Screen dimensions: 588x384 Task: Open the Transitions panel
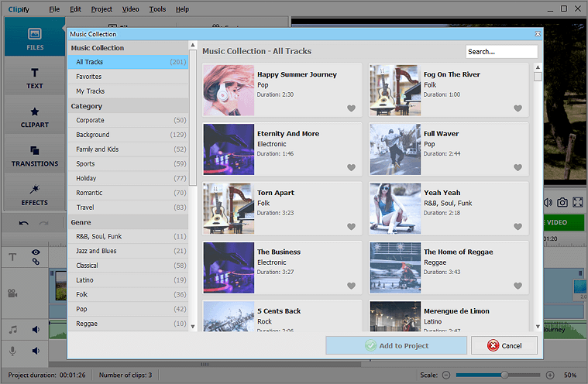pos(35,156)
